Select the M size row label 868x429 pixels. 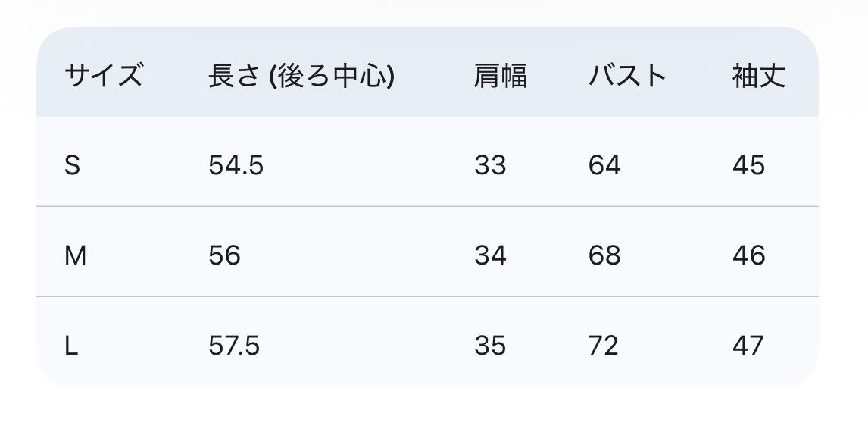click(x=75, y=255)
